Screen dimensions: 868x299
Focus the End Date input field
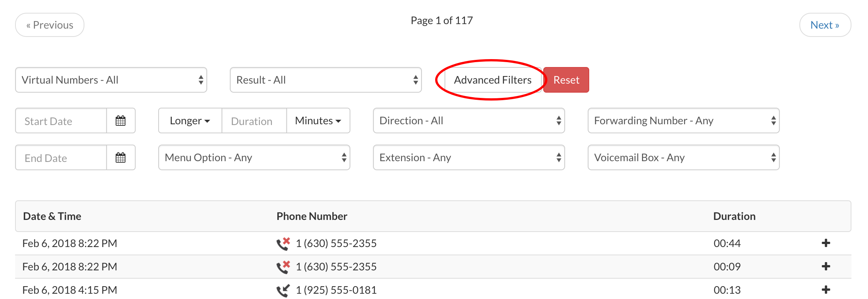(x=61, y=157)
